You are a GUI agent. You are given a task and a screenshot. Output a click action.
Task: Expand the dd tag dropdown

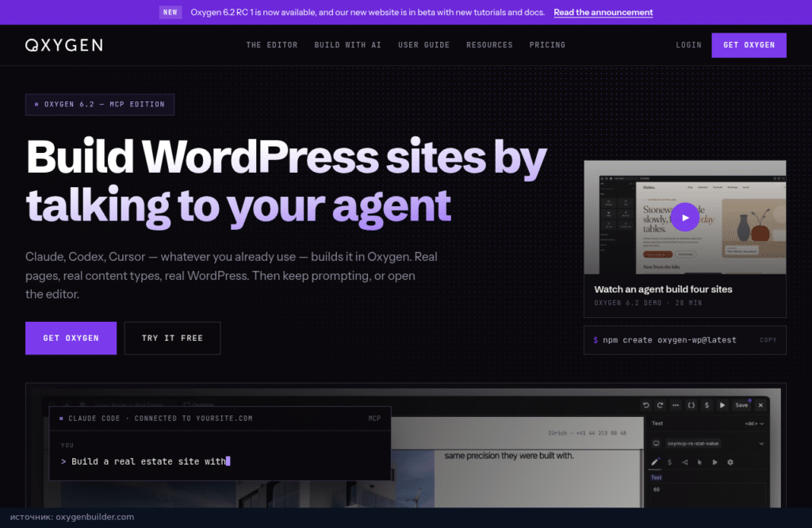tap(755, 423)
